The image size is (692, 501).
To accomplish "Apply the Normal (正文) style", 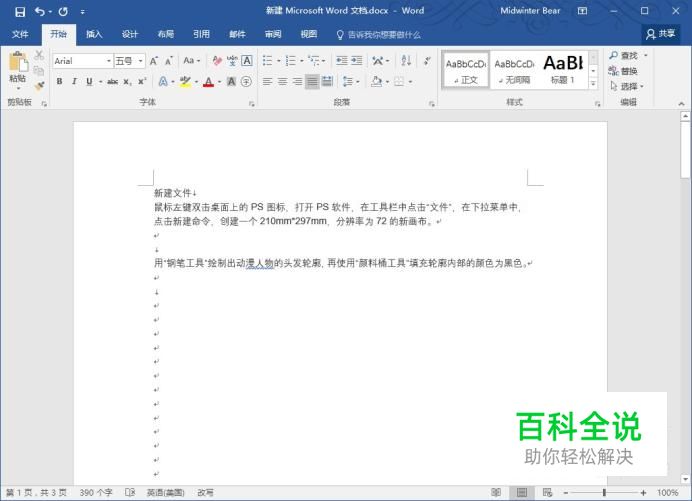I will (466, 70).
